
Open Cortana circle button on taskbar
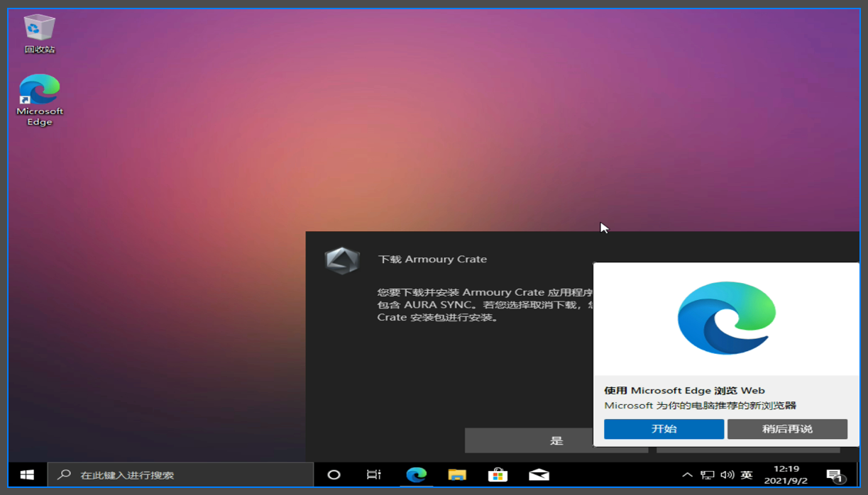pos(334,474)
